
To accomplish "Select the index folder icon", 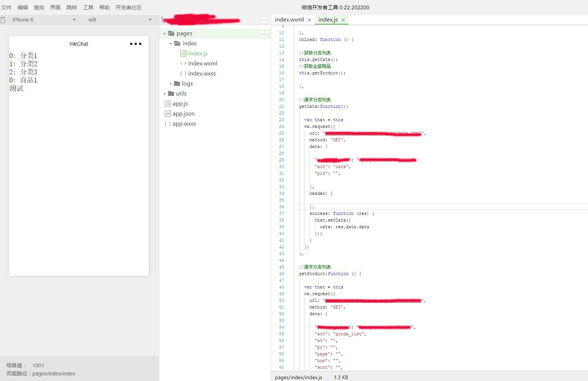I will 177,43.
